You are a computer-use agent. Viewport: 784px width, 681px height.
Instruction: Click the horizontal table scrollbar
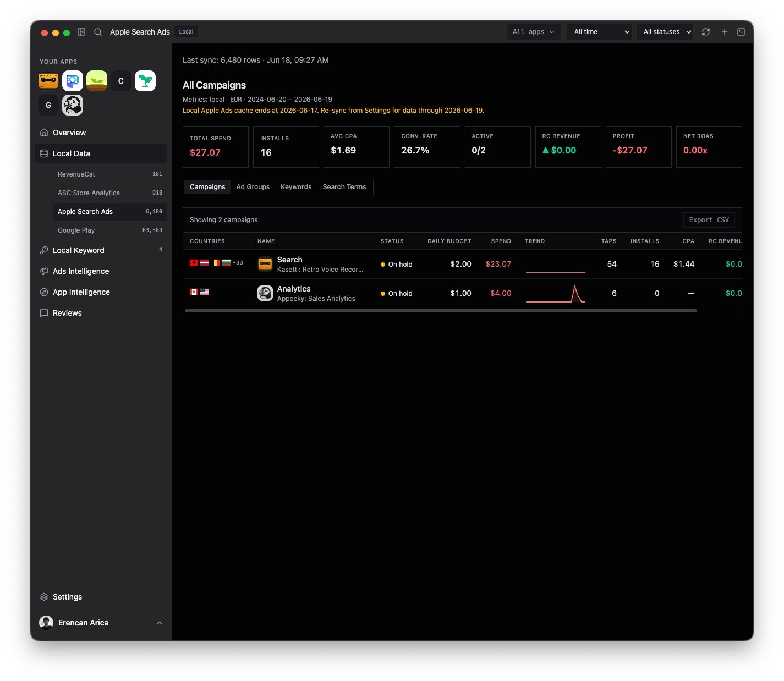441,311
